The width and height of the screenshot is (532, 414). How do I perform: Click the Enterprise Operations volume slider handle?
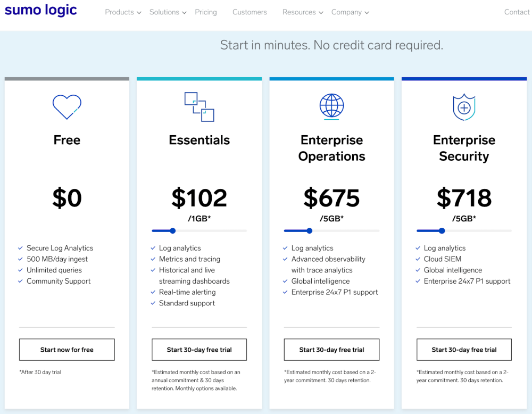[309, 231]
